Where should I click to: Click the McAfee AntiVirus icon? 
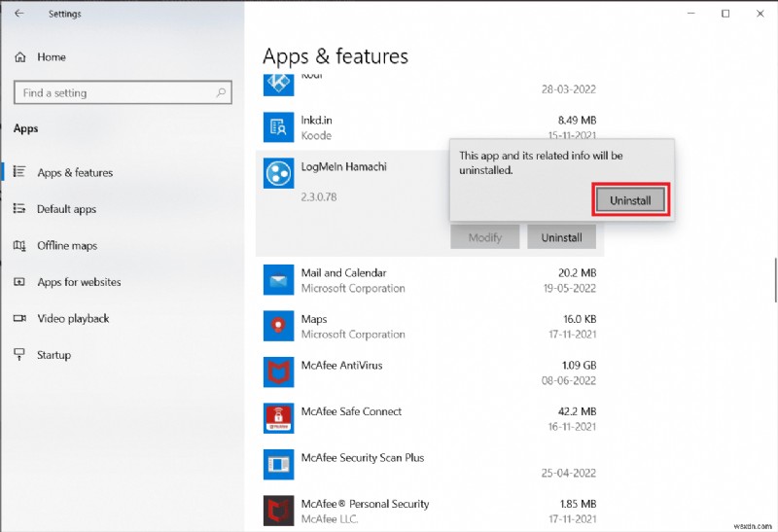[278, 372]
